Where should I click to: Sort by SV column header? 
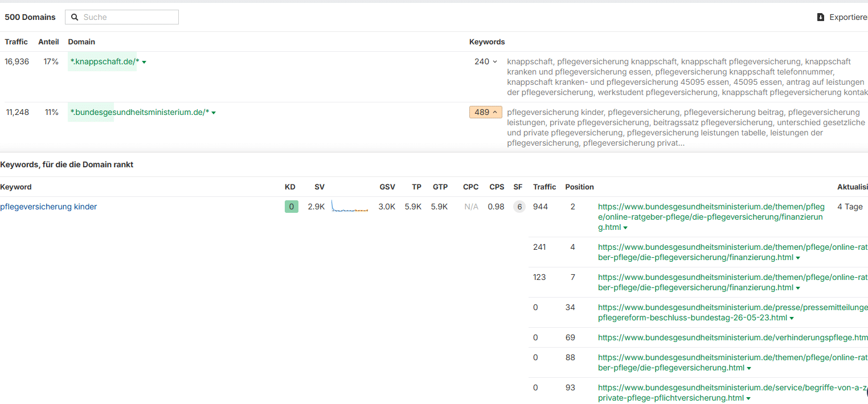pos(320,187)
